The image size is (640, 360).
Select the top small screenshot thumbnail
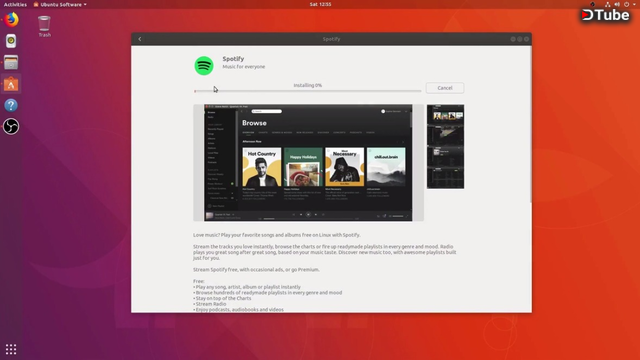[445, 115]
